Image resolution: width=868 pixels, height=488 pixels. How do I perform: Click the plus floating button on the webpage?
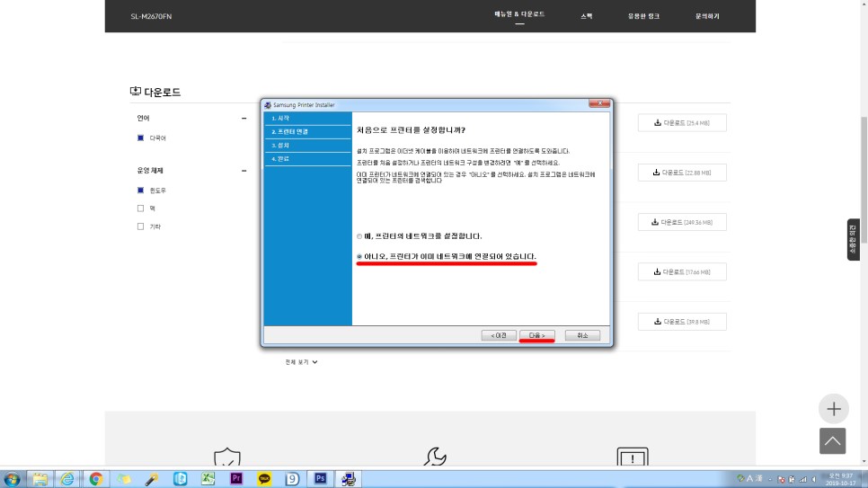(834, 409)
